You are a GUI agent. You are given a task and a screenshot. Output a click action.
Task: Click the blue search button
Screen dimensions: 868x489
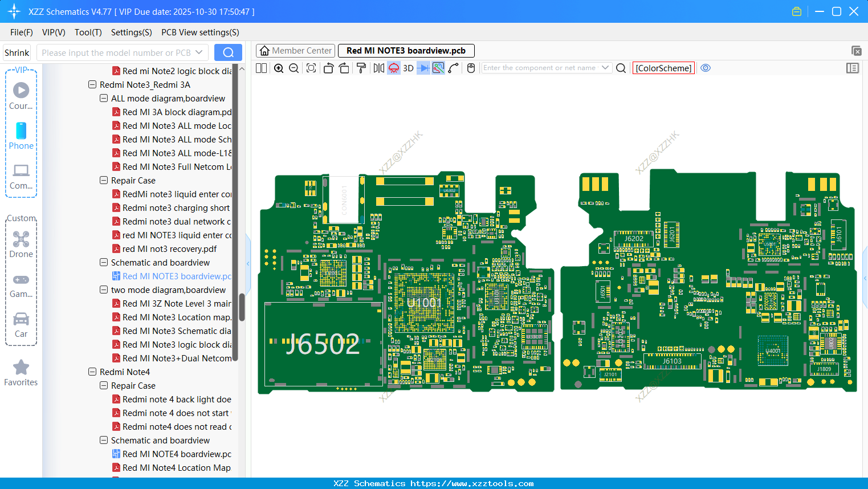(x=228, y=53)
